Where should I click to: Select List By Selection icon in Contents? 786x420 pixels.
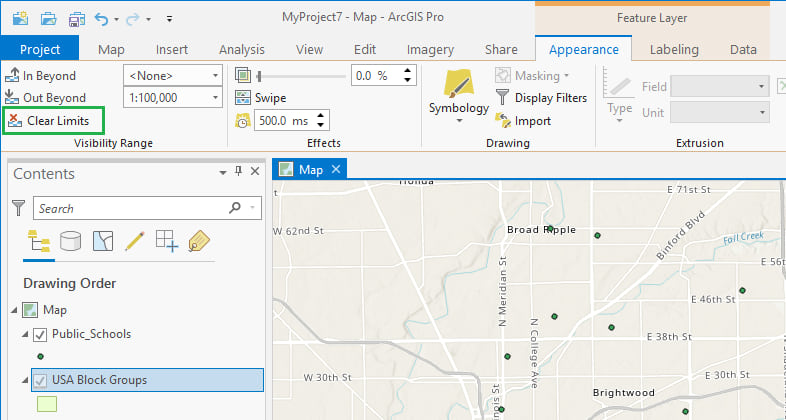(x=103, y=240)
